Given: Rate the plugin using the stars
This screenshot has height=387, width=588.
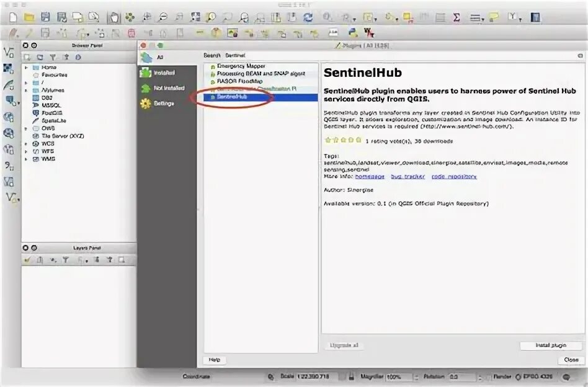Looking at the screenshot, I should coord(343,140).
